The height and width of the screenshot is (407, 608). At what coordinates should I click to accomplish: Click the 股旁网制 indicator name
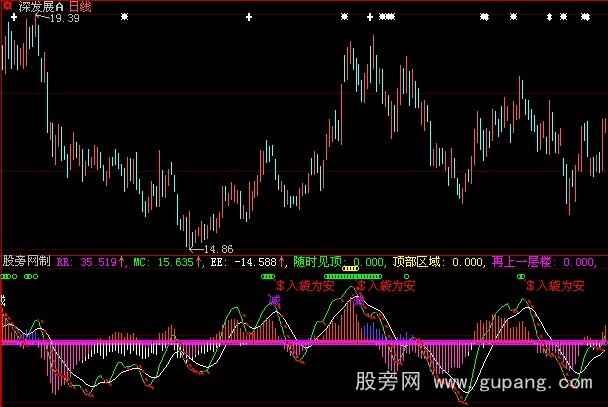click(26, 261)
